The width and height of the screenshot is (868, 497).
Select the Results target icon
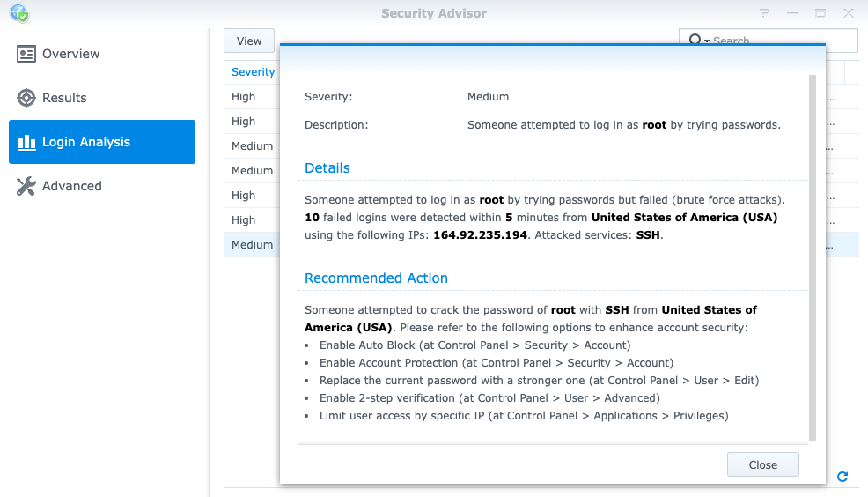26,98
